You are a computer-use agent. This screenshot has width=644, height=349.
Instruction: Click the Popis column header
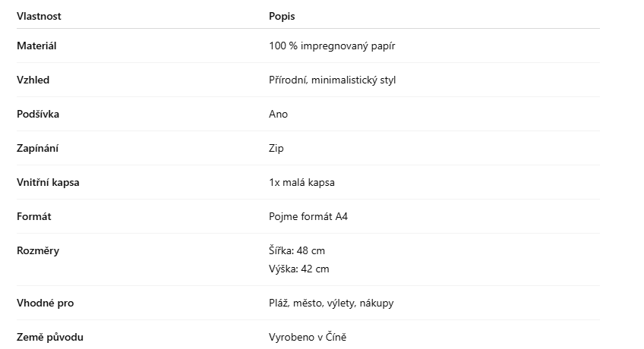coord(282,16)
